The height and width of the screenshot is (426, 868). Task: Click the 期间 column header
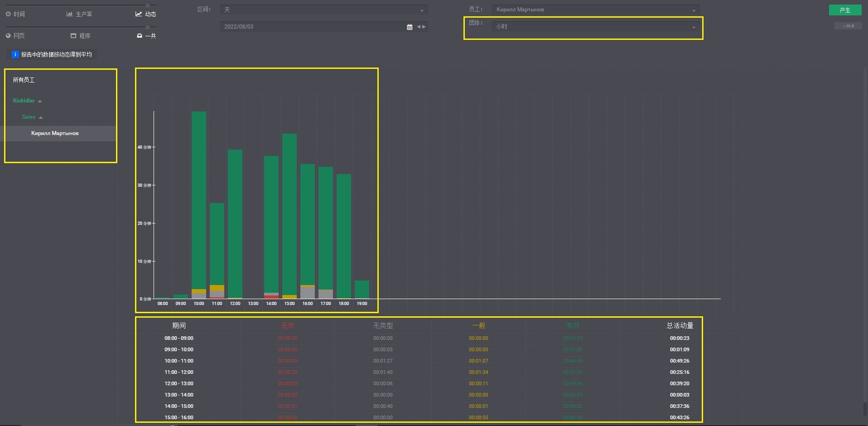(179, 325)
